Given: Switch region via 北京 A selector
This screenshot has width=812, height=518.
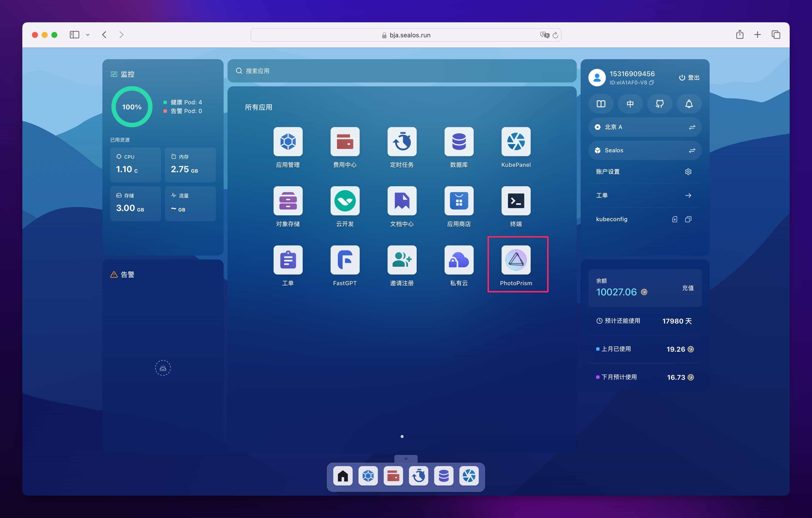Looking at the screenshot, I should click(644, 127).
